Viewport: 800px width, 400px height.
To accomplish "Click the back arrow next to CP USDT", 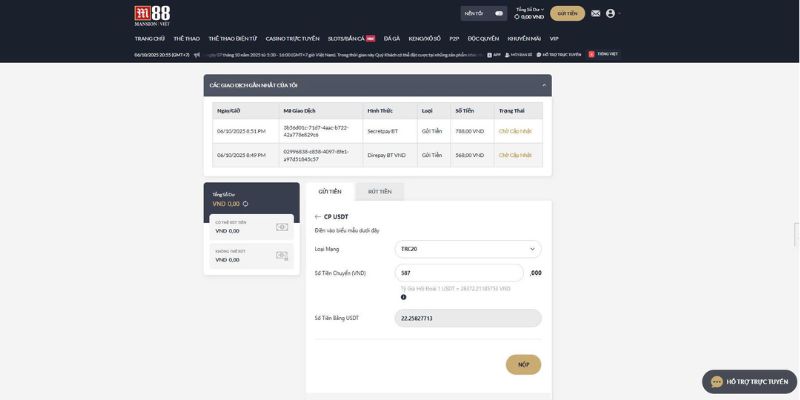I will [x=317, y=216].
